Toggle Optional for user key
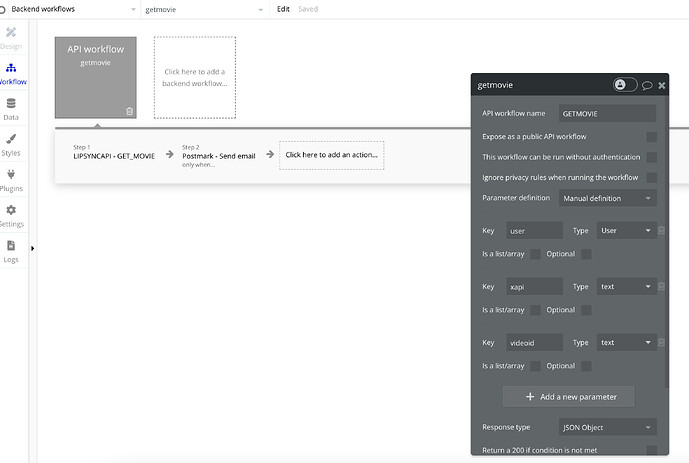The width and height of the screenshot is (689, 463). pos(586,254)
